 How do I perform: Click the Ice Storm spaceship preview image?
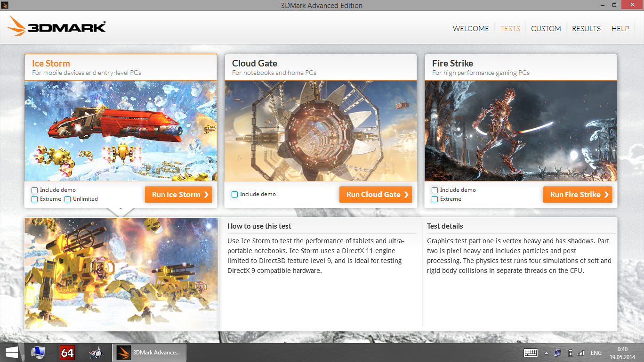click(x=121, y=131)
